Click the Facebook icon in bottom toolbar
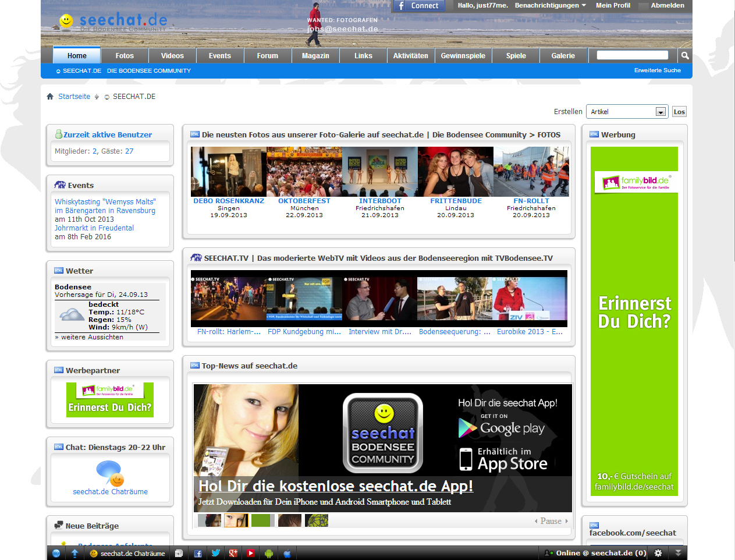This screenshot has height=560, width=735. pyautogui.click(x=198, y=554)
